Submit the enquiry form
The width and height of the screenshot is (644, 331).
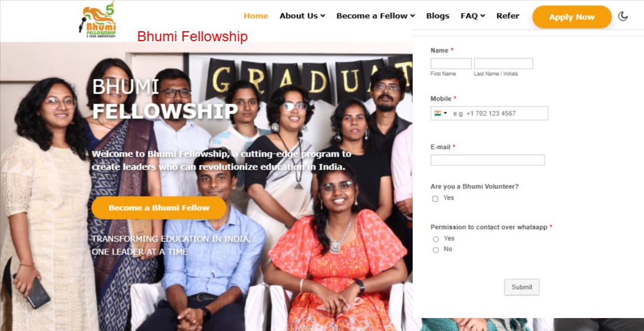pos(522,287)
